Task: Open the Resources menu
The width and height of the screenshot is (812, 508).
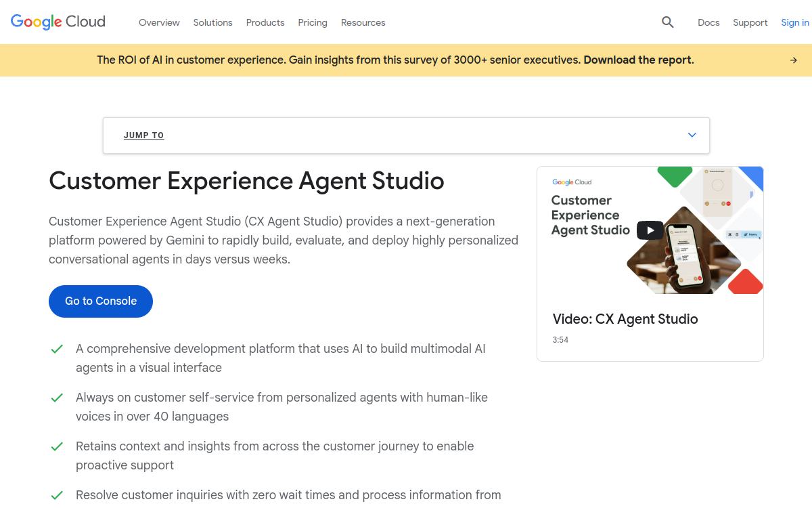Action: [x=363, y=22]
